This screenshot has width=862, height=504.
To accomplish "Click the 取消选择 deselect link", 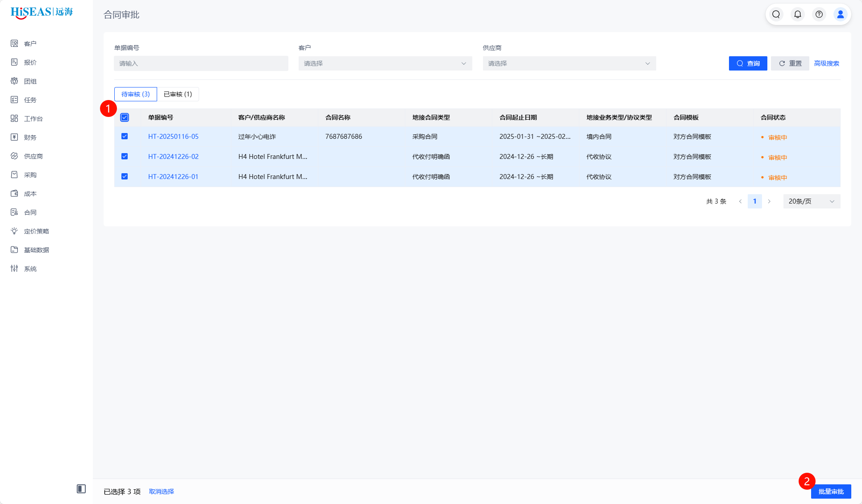I will click(162, 492).
